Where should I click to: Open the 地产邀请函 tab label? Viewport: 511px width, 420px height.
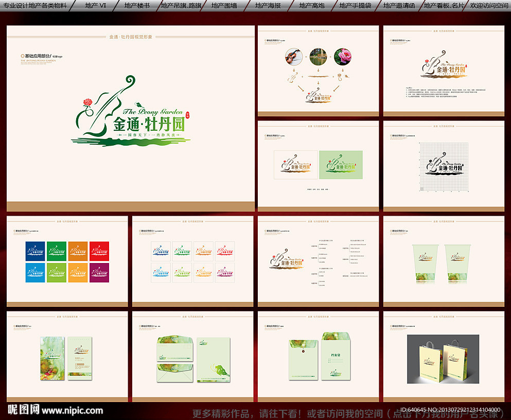click(x=399, y=5)
